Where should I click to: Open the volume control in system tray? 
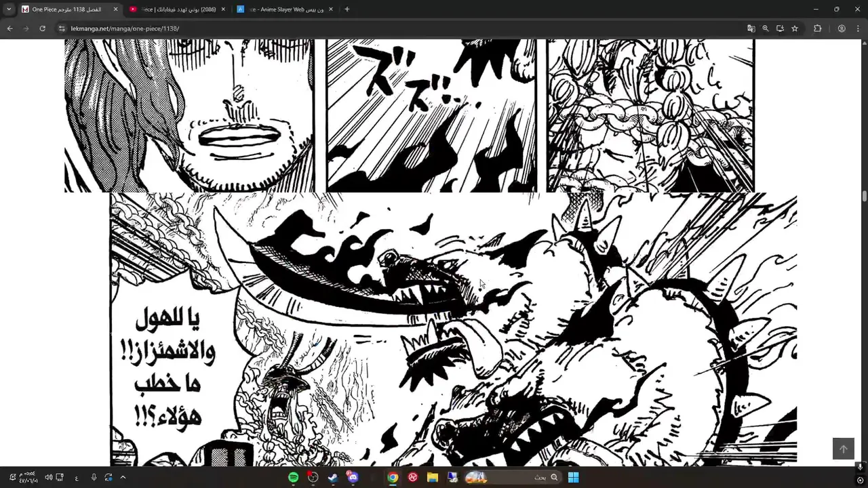point(48,477)
